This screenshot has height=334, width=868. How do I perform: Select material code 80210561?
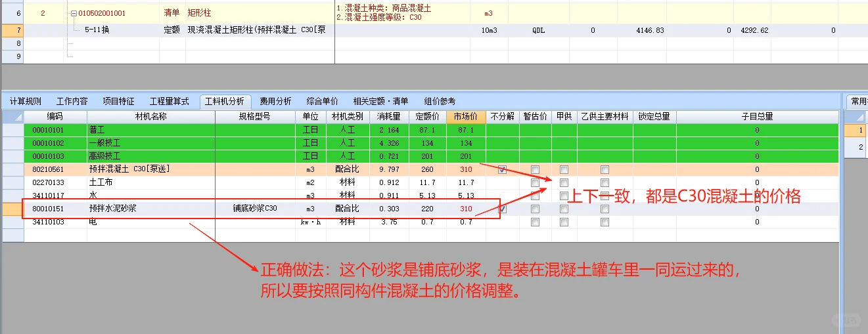click(x=48, y=169)
